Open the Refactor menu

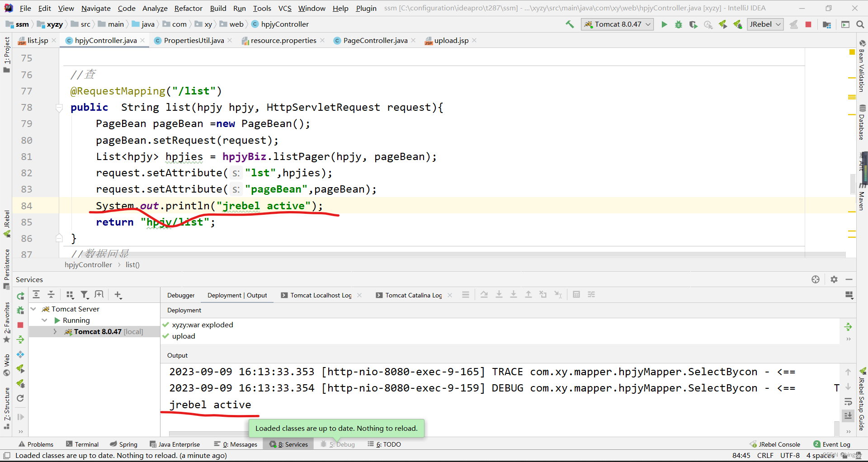click(188, 8)
